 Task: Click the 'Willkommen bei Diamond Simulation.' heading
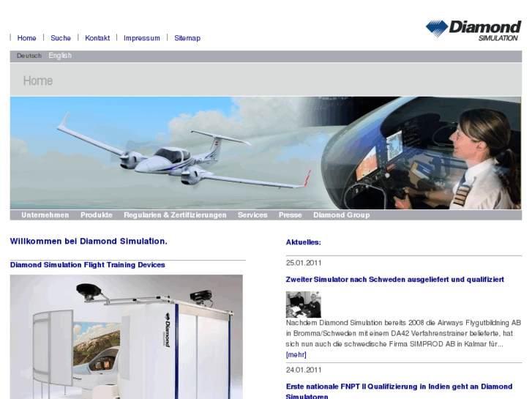(89, 241)
